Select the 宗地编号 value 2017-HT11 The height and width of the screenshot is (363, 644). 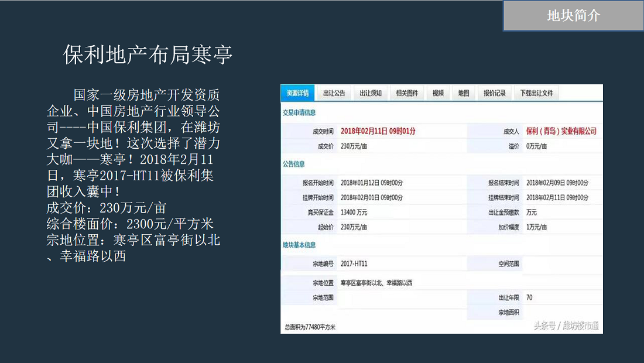coord(354,263)
